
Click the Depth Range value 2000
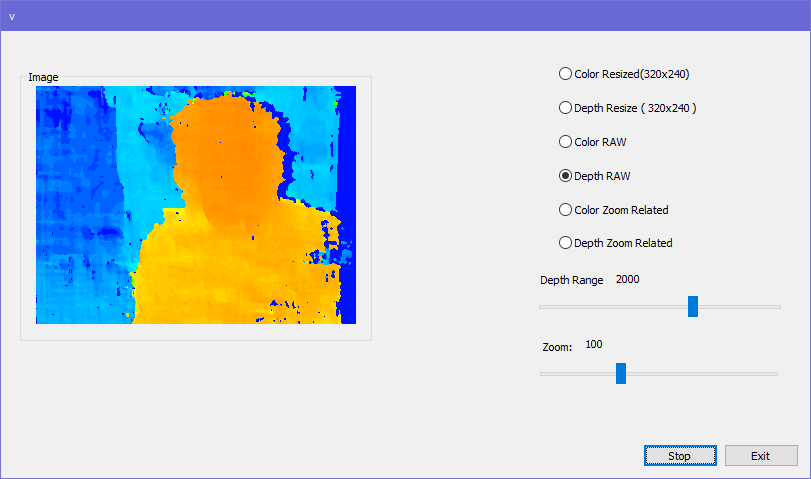(x=627, y=279)
